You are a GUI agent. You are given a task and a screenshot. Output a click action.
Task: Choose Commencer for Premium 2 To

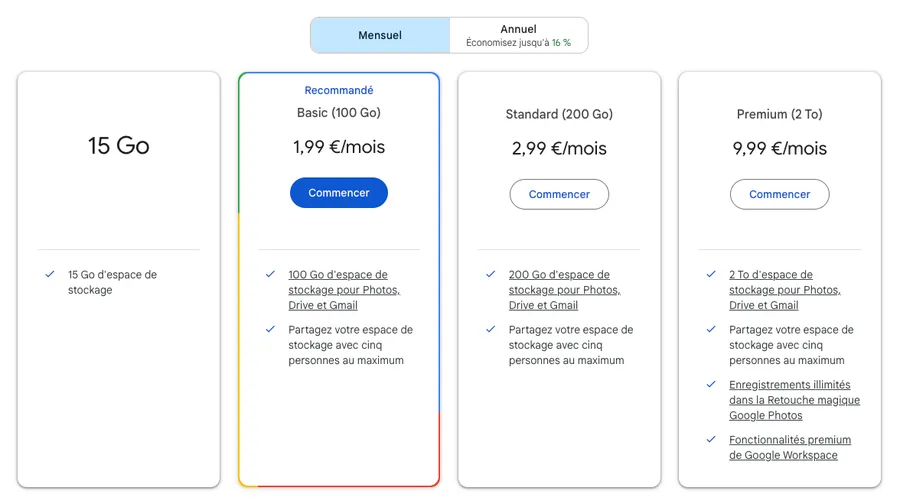click(779, 194)
